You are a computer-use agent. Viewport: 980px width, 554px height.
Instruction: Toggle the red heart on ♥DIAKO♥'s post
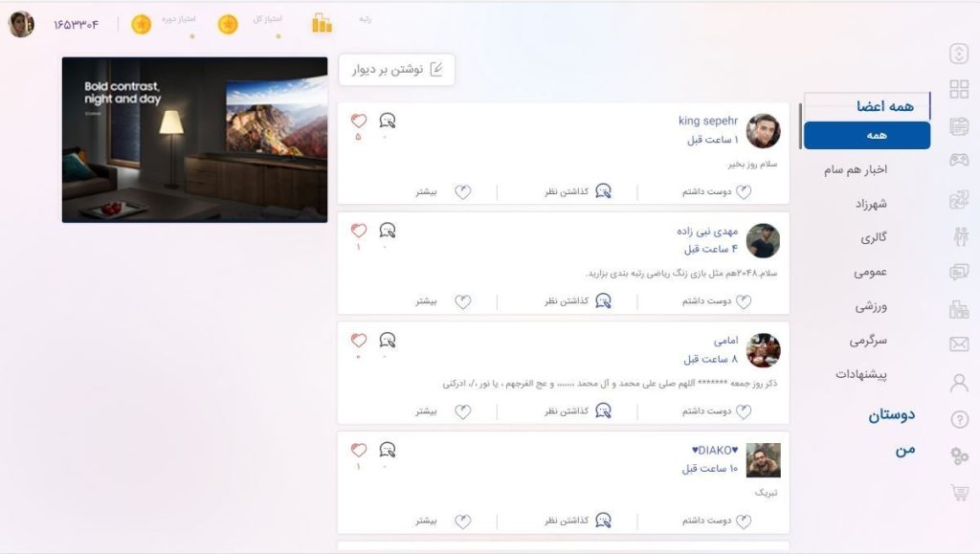click(x=358, y=450)
